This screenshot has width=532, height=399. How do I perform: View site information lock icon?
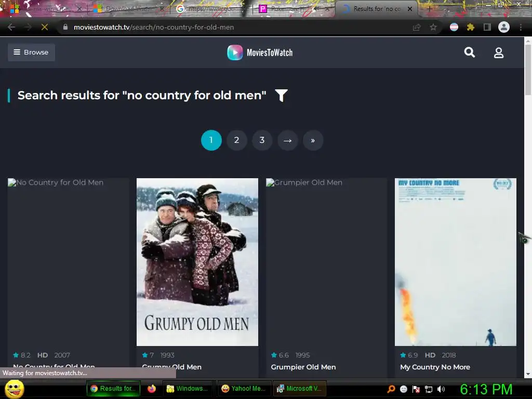65,27
